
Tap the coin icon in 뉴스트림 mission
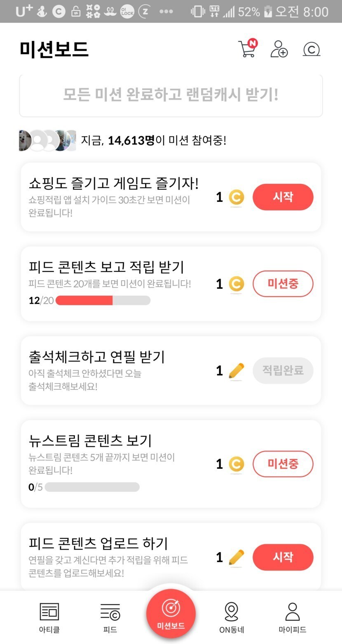(236, 464)
